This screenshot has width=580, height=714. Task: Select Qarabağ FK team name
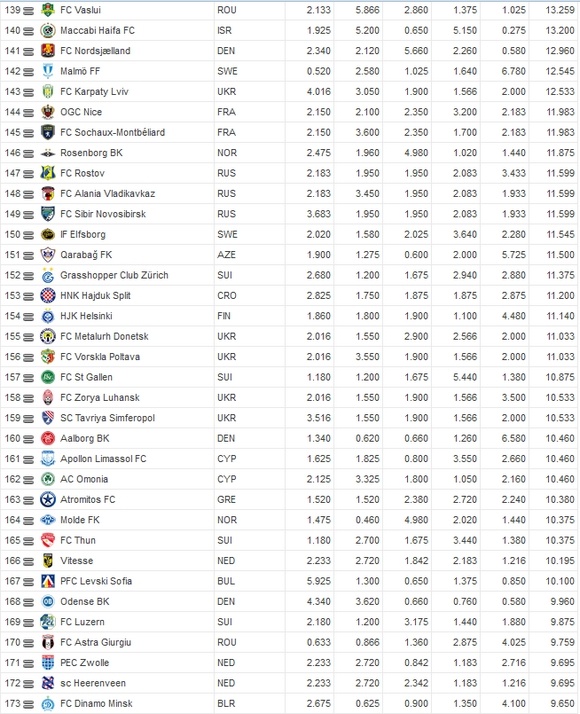(x=86, y=255)
